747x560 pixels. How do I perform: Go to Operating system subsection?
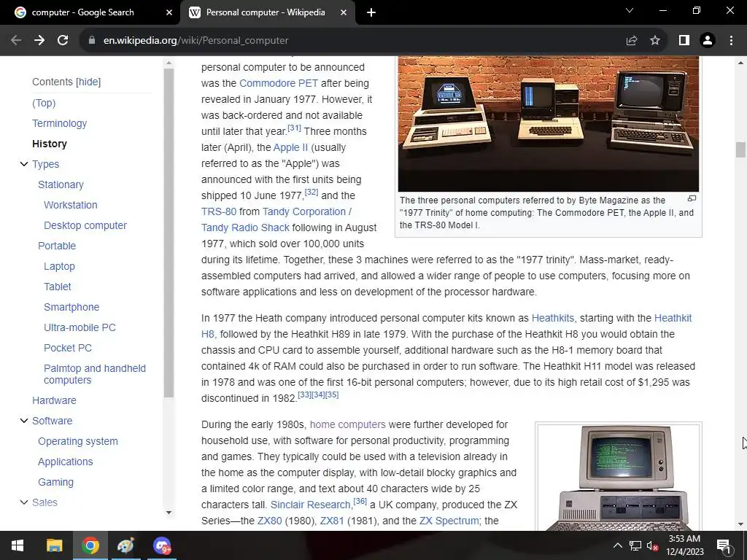pyautogui.click(x=78, y=442)
